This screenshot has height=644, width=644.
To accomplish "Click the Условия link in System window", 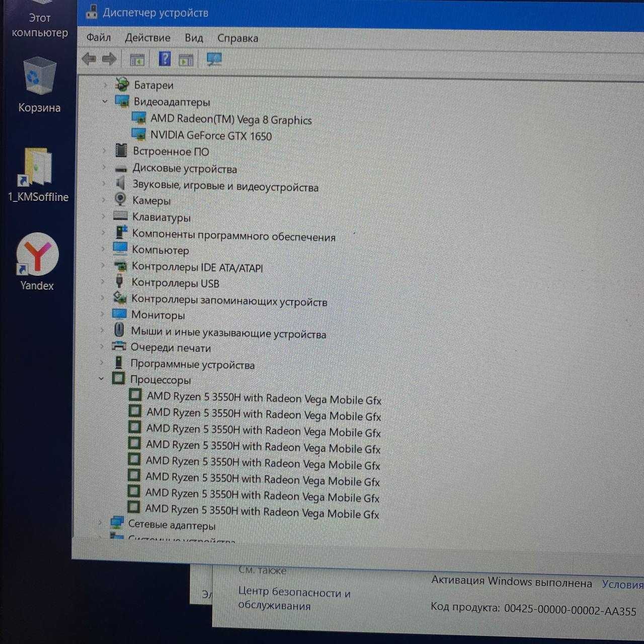I will 623,584.
